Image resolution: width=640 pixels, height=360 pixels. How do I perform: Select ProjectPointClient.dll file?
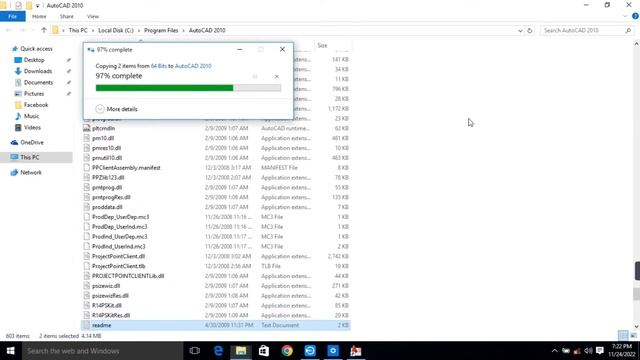(x=118, y=256)
